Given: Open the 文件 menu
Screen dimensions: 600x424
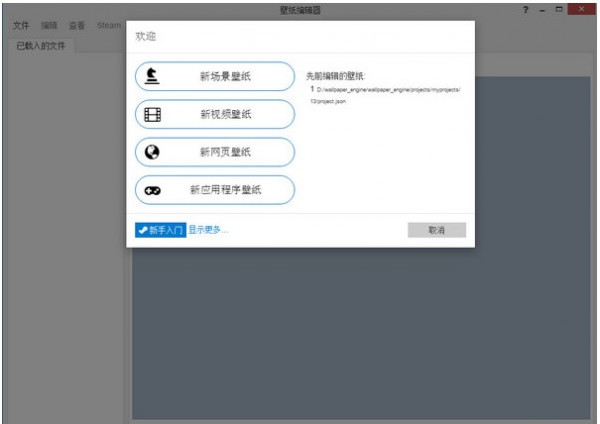Looking at the screenshot, I should point(21,25).
